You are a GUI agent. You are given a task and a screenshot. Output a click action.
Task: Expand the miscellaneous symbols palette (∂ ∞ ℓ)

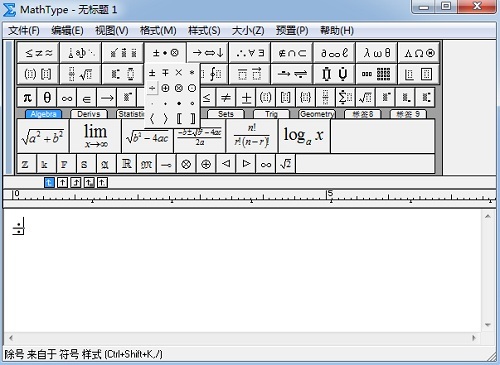pyautogui.click(x=334, y=53)
